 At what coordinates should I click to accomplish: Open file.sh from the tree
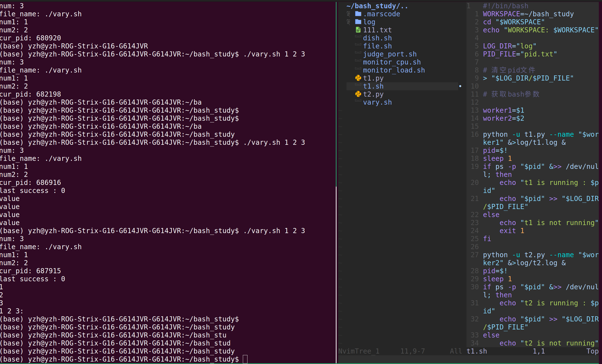[x=377, y=46]
